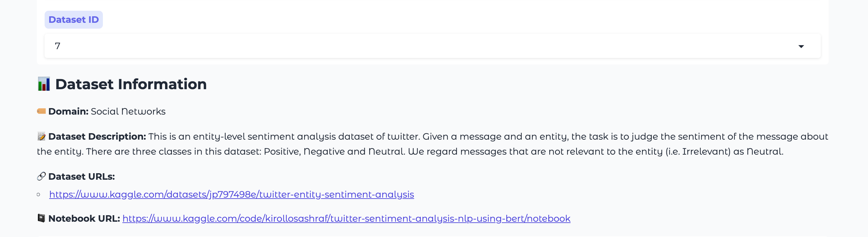This screenshot has height=237, width=868.
Task: Expand the Dataset ID dropdown arrow
Action: (801, 46)
